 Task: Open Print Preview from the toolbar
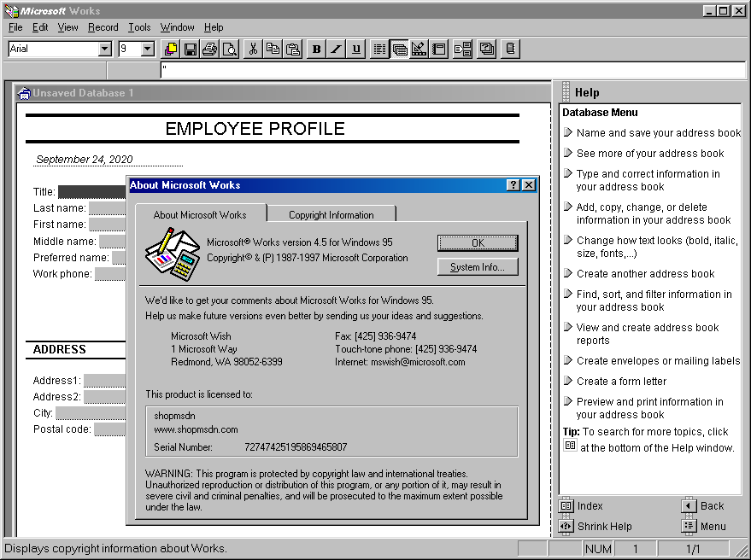(230, 50)
